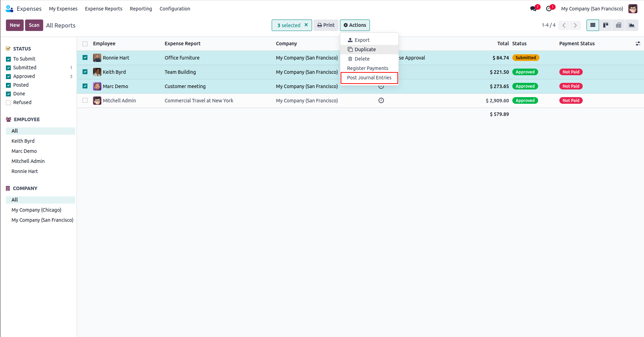This screenshot has height=337, width=644.
Task: Open the Reporting menu
Action: [141, 9]
